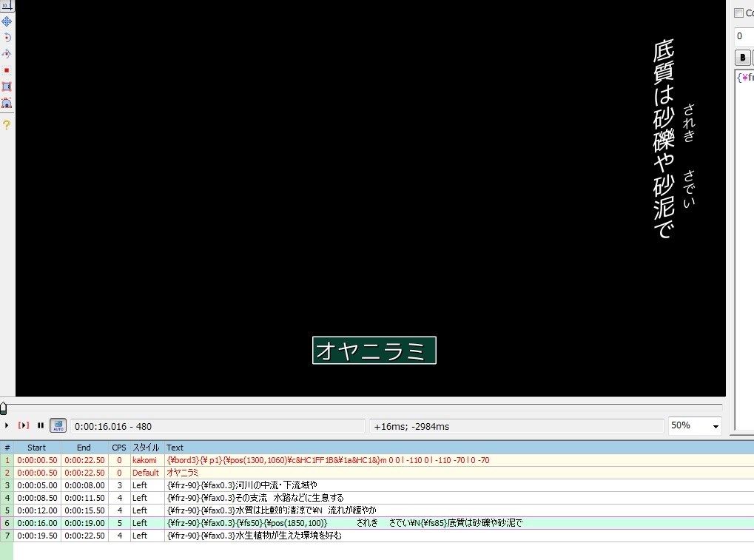Click row number 7
The width and height of the screenshot is (754, 560).
pyautogui.click(x=7, y=535)
